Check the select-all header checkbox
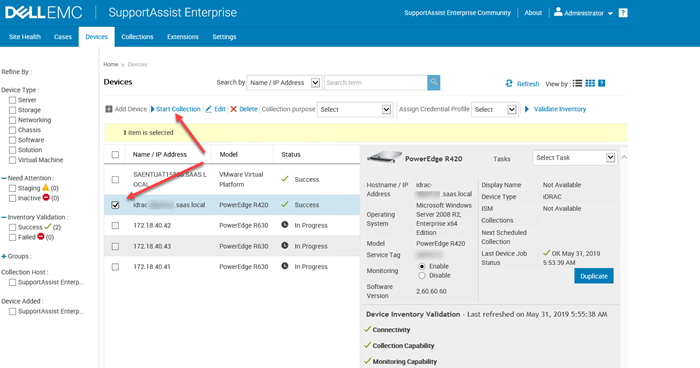700x368 pixels. [115, 155]
